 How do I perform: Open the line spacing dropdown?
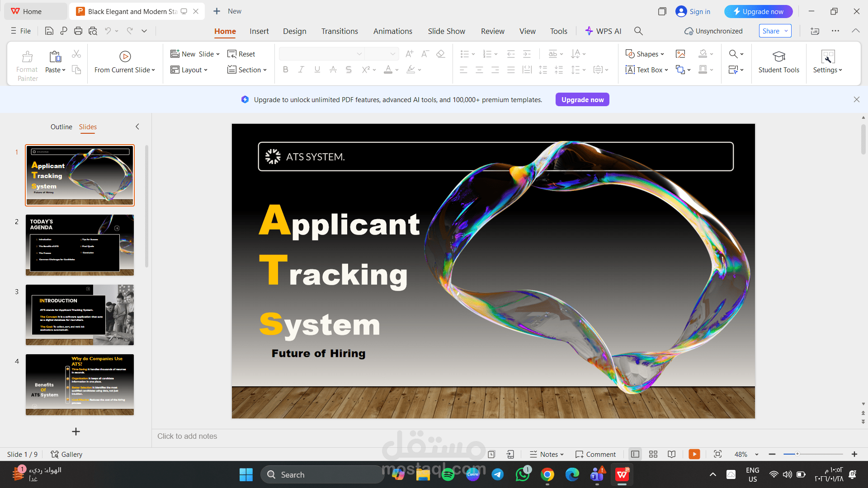[578, 69]
